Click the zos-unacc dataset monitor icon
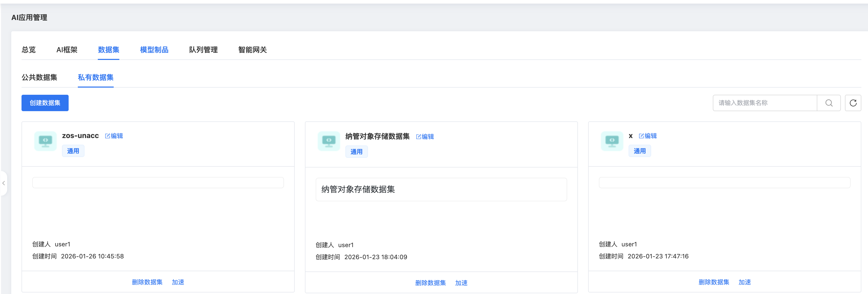Screen dimensions: 868x294 [46, 141]
